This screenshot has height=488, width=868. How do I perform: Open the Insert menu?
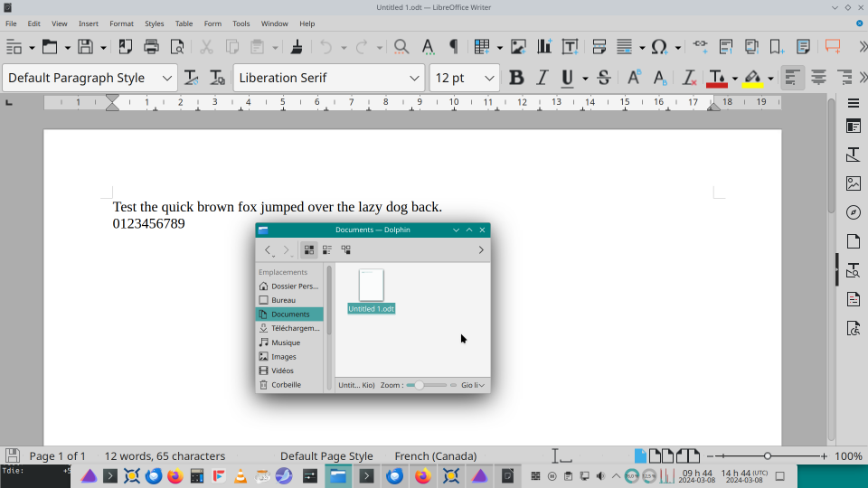click(88, 23)
